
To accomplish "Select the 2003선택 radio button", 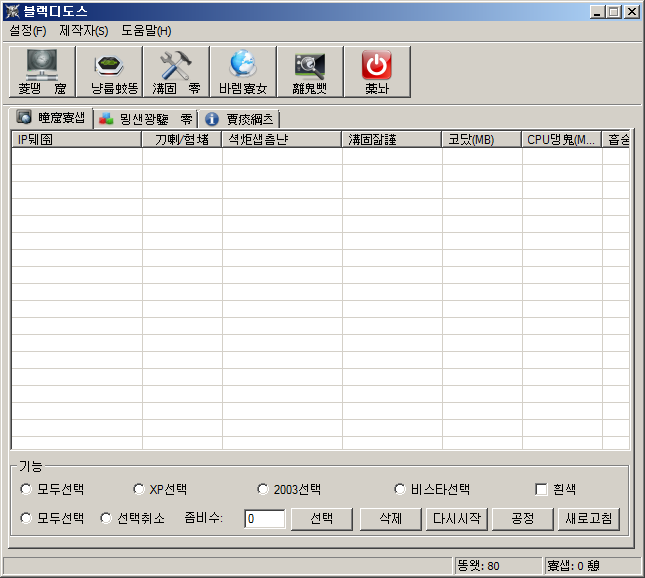I will click(x=263, y=490).
